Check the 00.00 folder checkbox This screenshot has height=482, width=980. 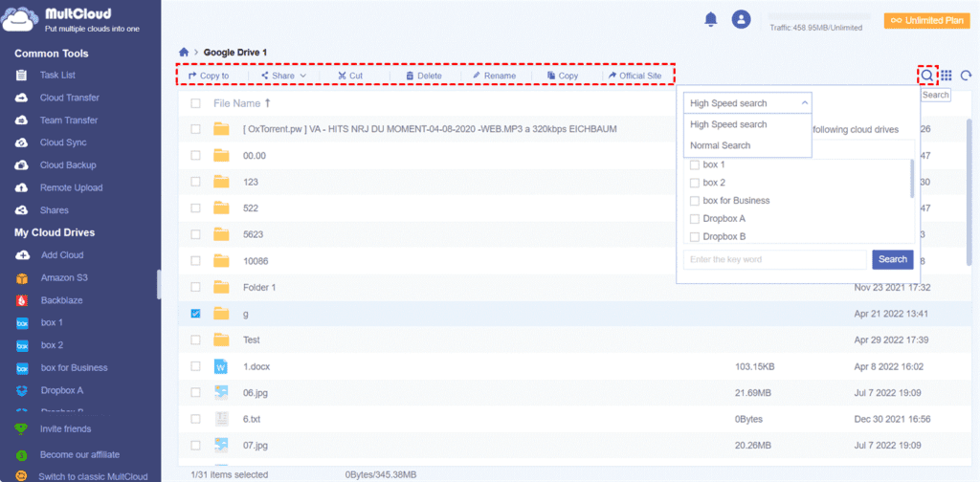click(195, 156)
